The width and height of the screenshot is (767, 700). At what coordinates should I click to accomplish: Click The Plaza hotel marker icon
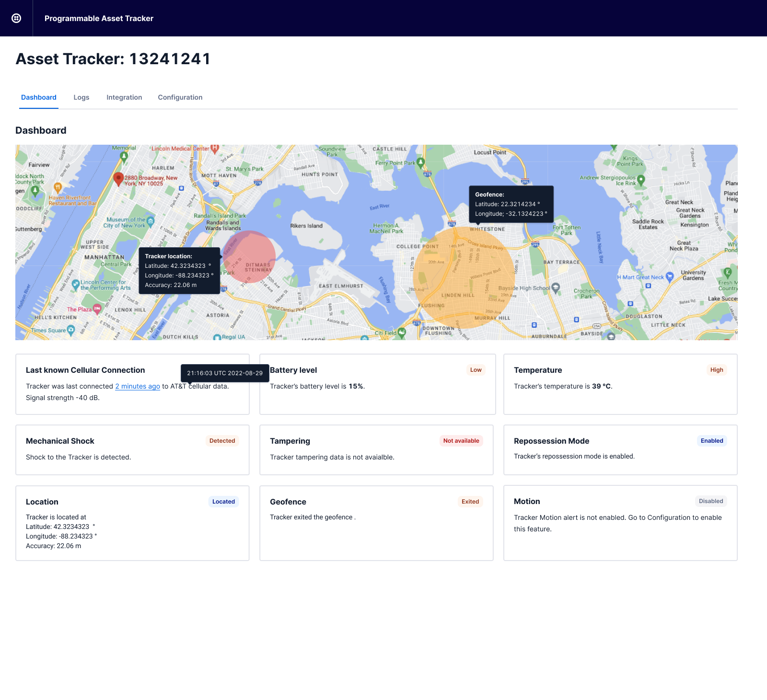[97, 309]
